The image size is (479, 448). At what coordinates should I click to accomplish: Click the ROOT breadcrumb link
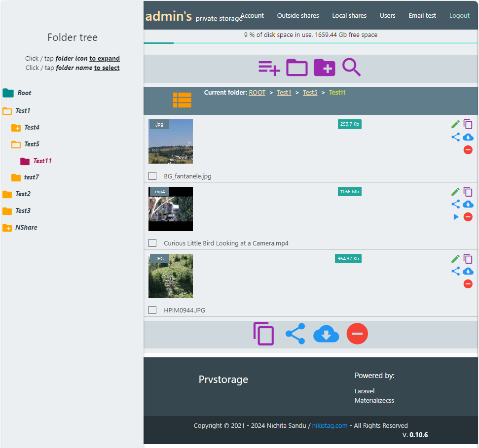click(257, 93)
